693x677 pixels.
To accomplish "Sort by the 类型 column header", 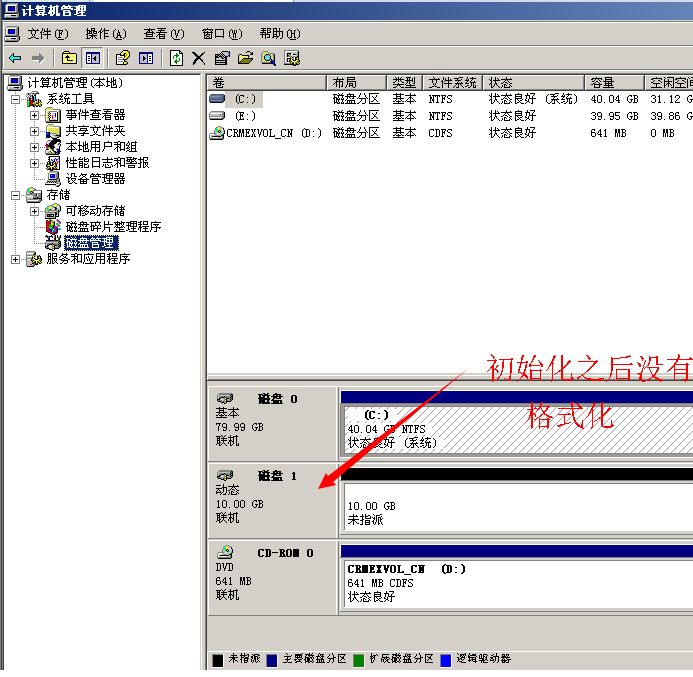I will click(x=404, y=83).
